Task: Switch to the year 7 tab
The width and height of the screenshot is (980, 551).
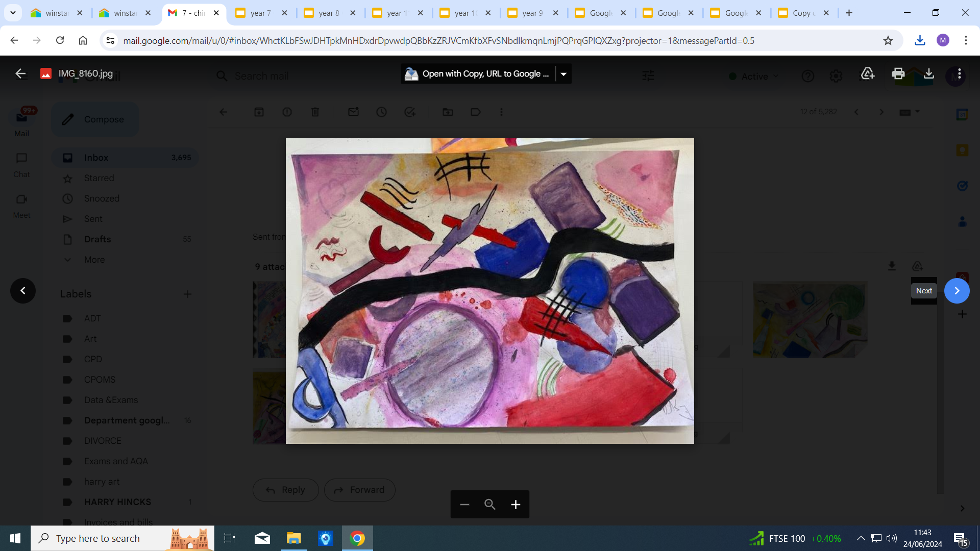Action: coord(261,13)
